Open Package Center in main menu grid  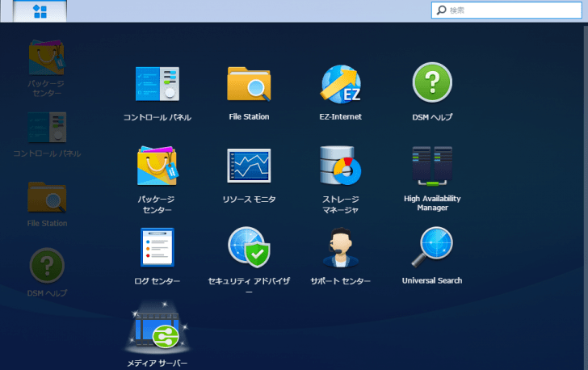point(157,166)
